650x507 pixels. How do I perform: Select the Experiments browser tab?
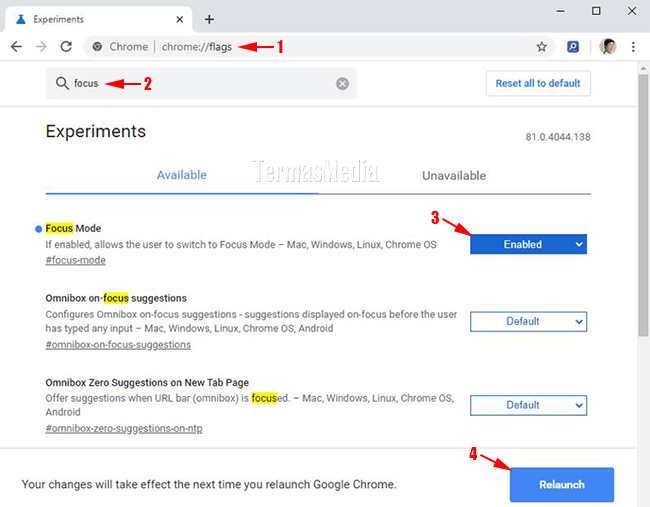coord(98,19)
